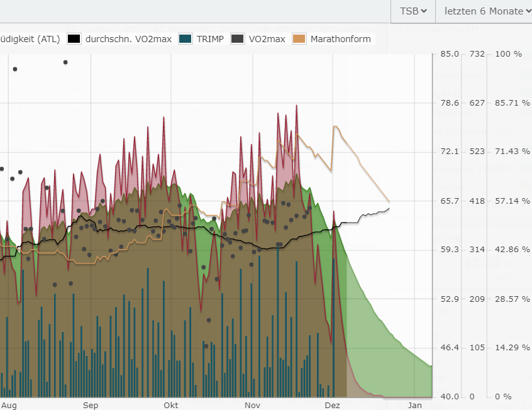
Task: Click the 'Okt' month axis label
Action: coord(170,406)
